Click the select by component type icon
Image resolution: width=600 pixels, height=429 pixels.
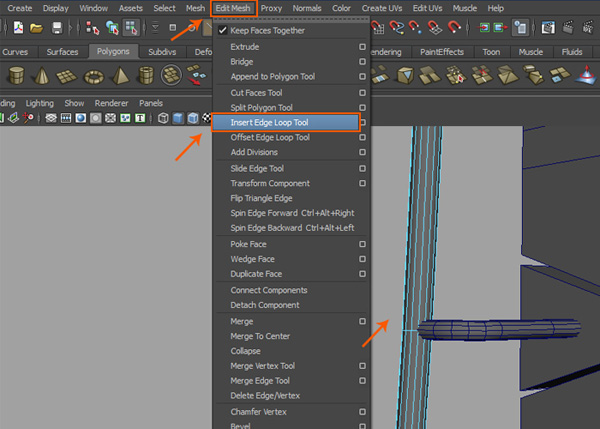(130, 28)
